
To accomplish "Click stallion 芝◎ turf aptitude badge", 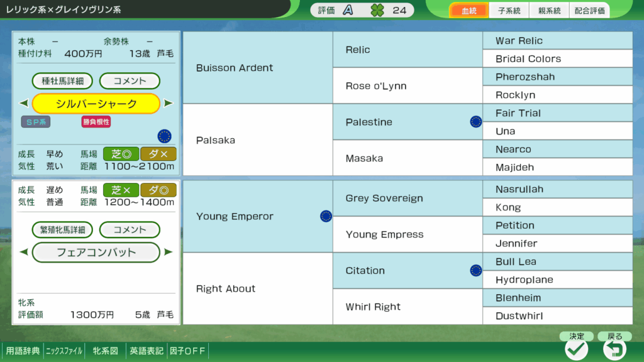I will (121, 154).
